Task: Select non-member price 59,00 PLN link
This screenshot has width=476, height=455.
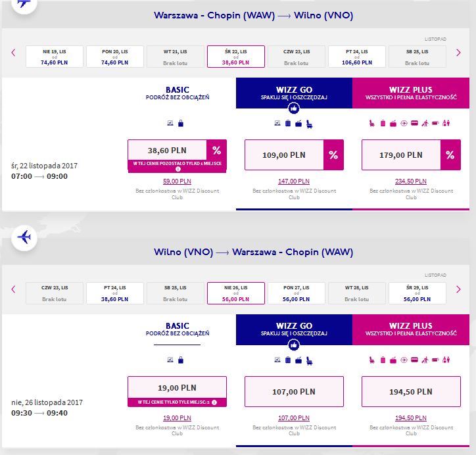Action: (177, 181)
